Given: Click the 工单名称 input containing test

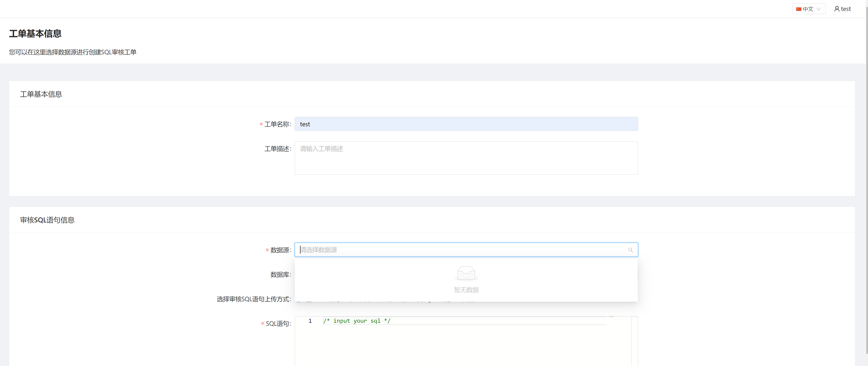Looking at the screenshot, I should (466, 124).
